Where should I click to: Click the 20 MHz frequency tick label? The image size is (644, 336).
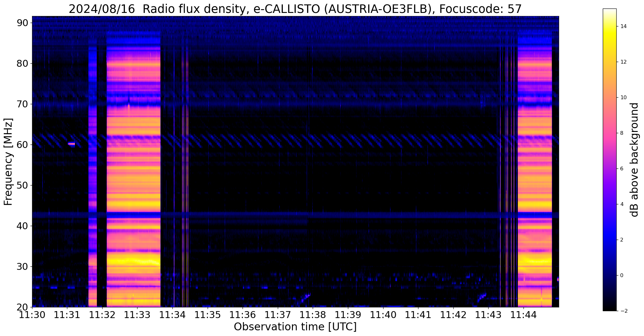23,307
